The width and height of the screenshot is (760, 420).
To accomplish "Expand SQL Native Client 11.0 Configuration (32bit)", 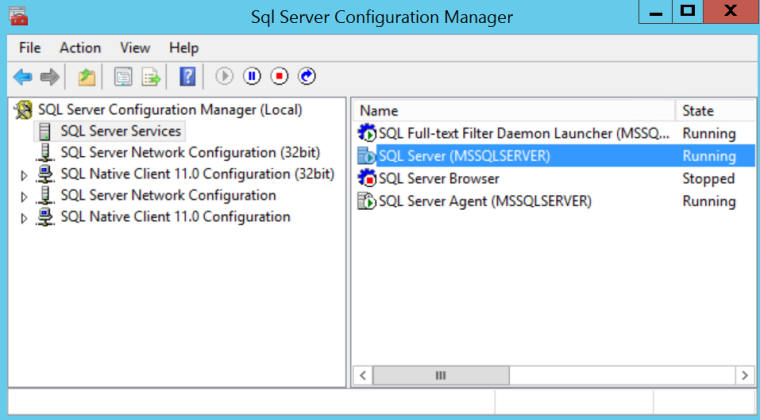I will coord(24,175).
